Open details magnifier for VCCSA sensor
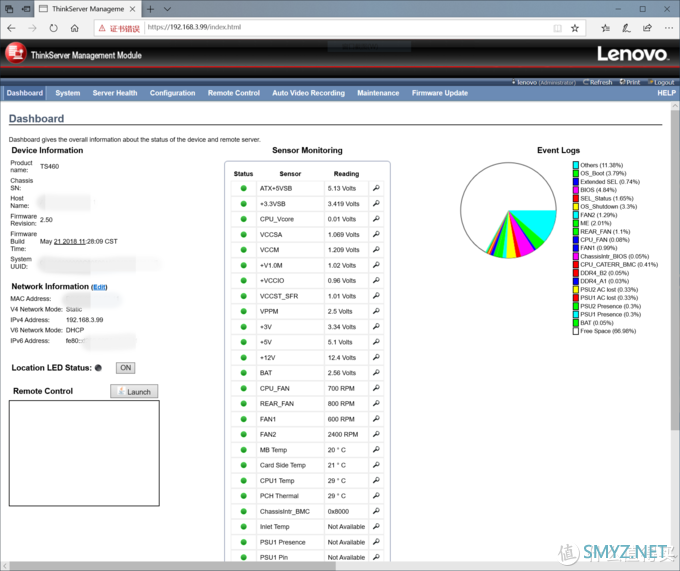This screenshot has height=571, width=680. point(376,234)
